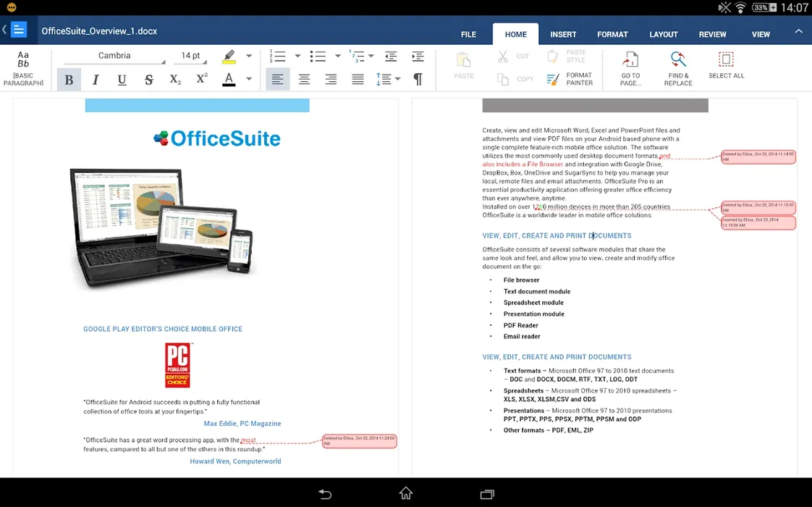Switch to the Insert tab
Viewport: 812px width, 507px height.
click(563, 34)
